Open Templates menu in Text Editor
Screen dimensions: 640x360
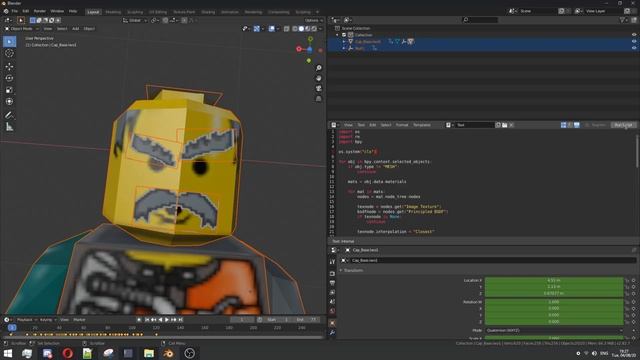point(422,125)
